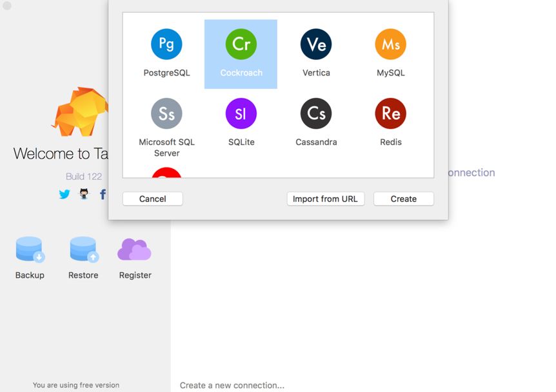The width and height of the screenshot is (556, 392).
Task: Click the partially hidden connection link
Action: [x=472, y=173]
